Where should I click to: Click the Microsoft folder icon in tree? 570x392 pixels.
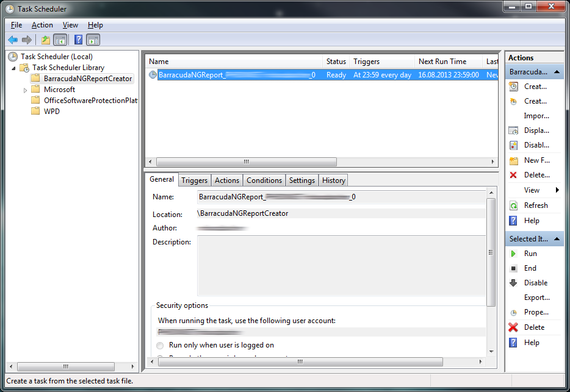pos(35,89)
